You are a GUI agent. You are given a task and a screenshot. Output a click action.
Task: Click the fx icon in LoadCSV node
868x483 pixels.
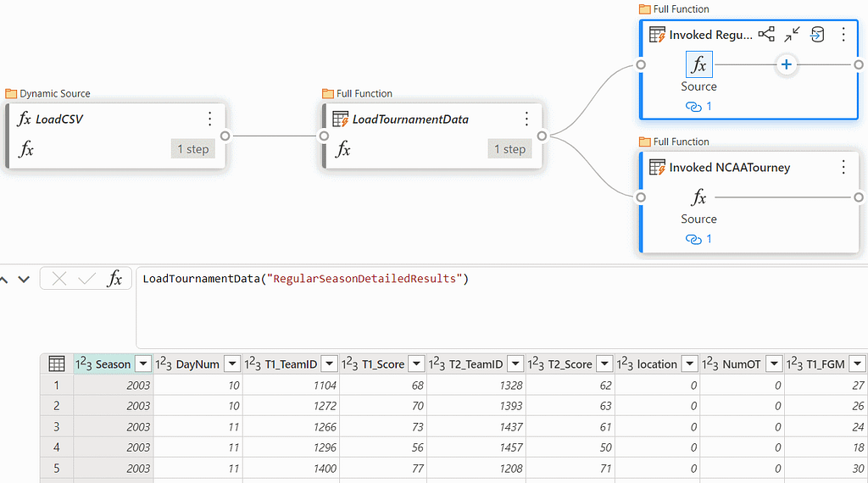[x=26, y=149]
